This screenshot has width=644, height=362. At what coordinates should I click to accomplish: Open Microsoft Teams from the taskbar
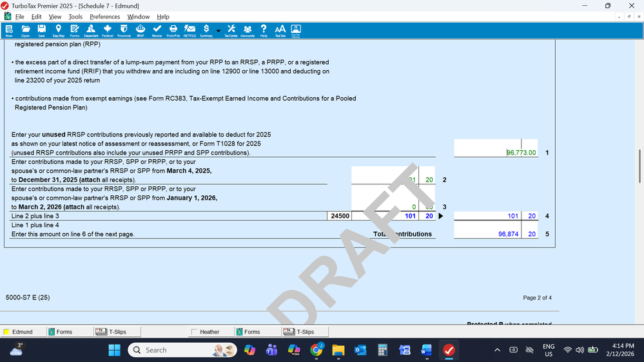[271, 350]
